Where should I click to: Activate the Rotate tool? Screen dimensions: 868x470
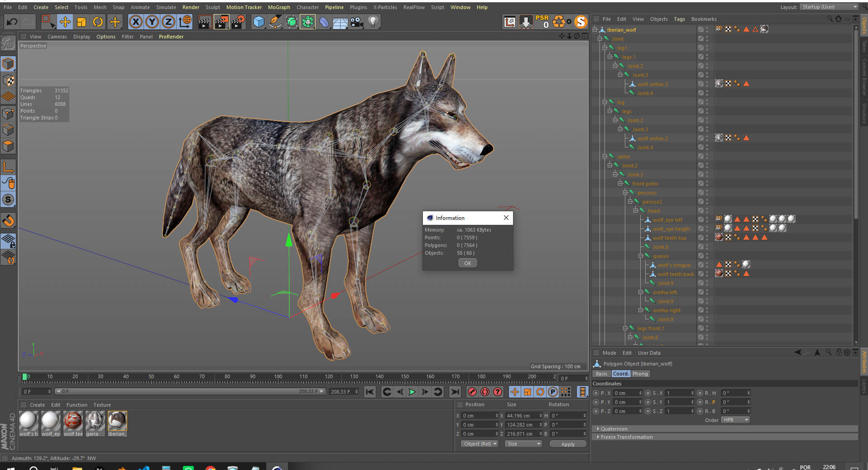pyautogui.click(x=98, y=22)
